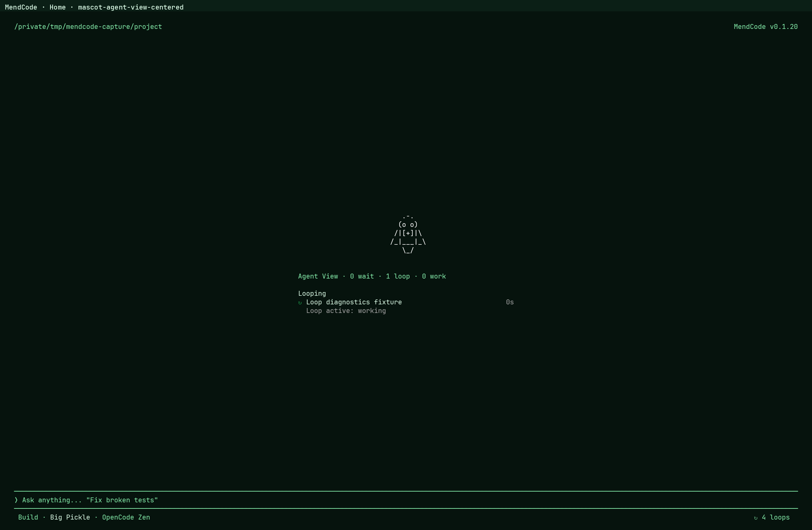Click the MendCode v0.1.20 version label
812x530 pixels.
pyautogui.click(x=766, y=27)
